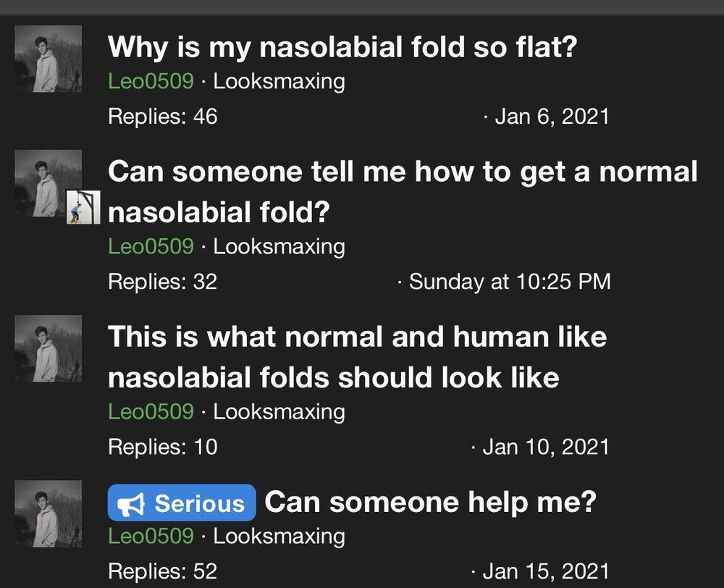Click the 'Sunday at 10:25 PM' timestamp
The image size is (724, 588).
pyautogui.click(x=510, y=282)
